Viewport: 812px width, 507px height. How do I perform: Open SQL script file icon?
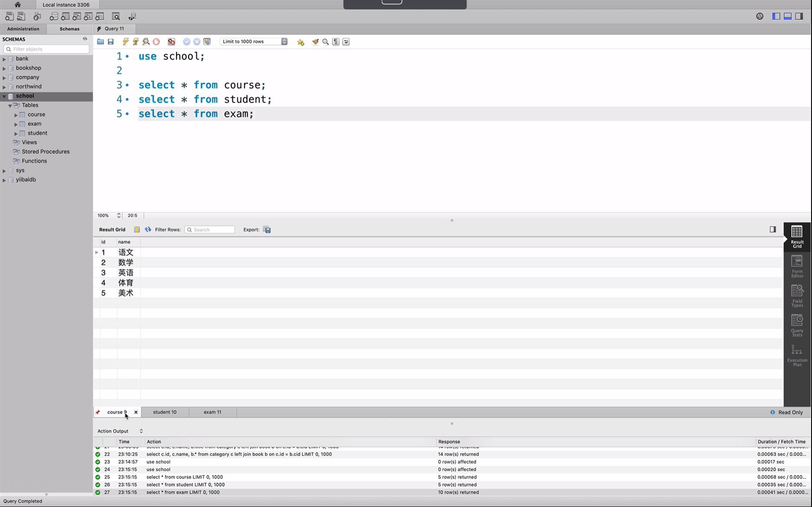click(21, 16)
